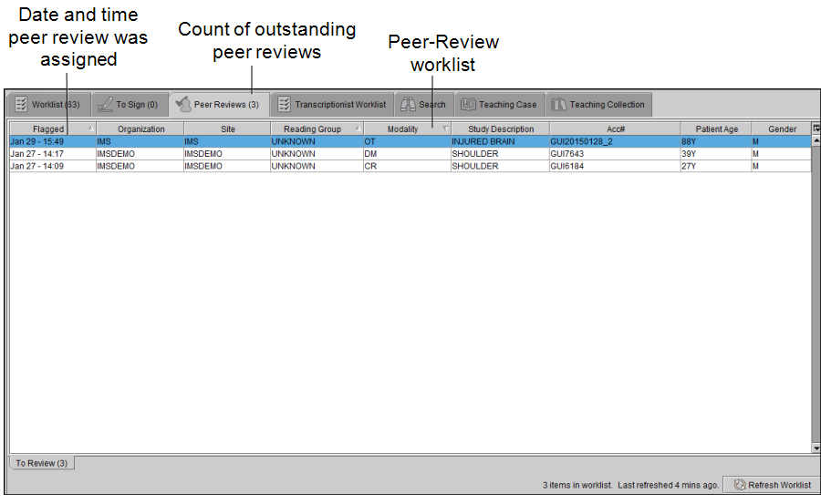Click the Teaching Collection books icon

[558, 104]
